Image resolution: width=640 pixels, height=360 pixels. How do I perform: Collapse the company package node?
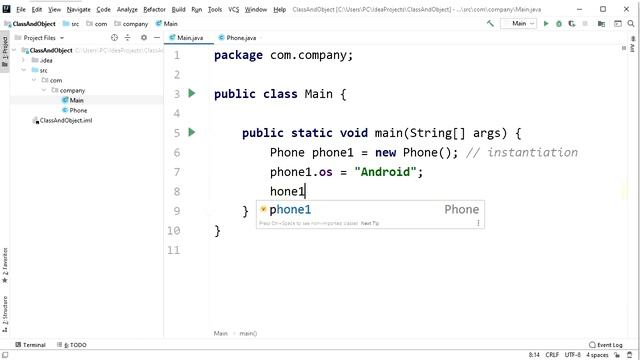[44, 90]
